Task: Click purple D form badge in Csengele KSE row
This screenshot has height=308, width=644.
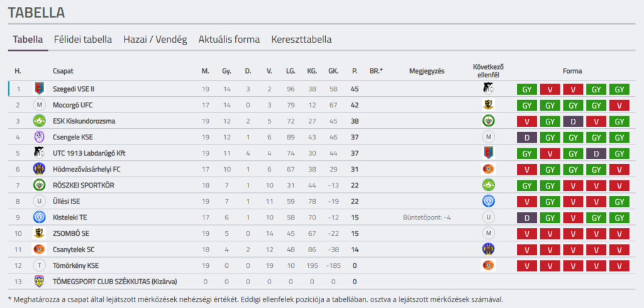Action: 527,138
